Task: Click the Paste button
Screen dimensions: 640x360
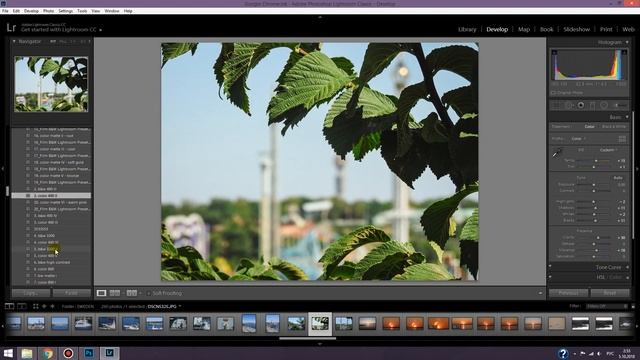Action: tap(72, 293)
